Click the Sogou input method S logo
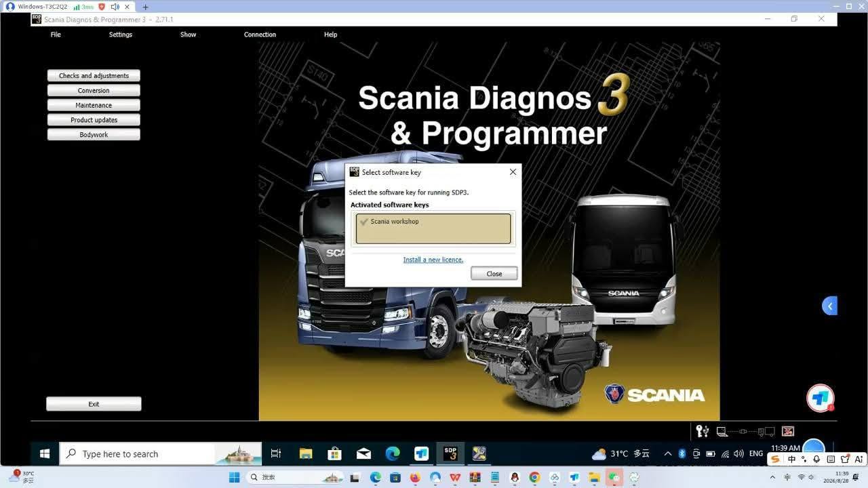Viewport: 868px width, 488px height. click(x=776, y=460)
